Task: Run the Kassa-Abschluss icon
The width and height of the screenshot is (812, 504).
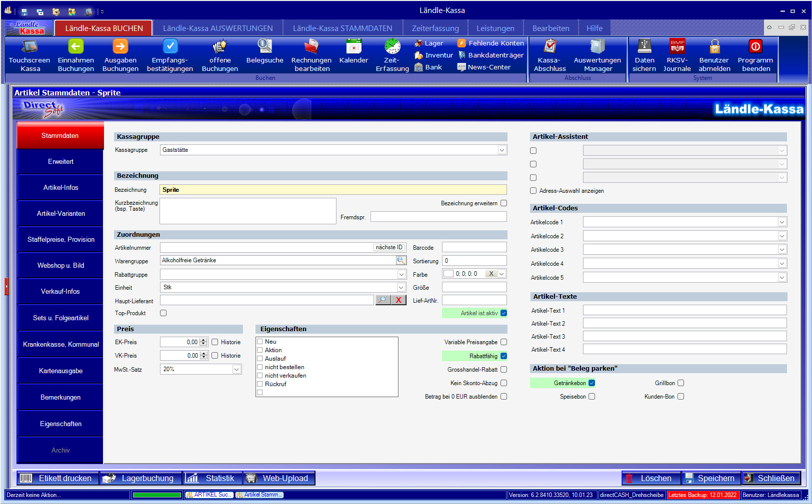Action: click(x=550, y=47)
